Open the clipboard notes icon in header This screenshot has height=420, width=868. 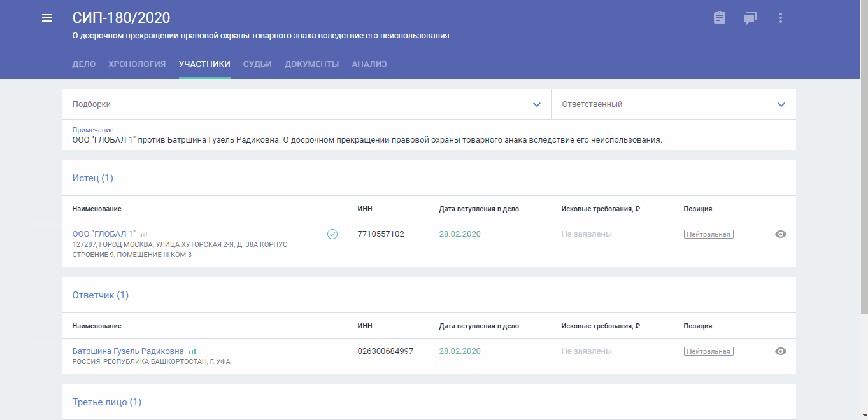click(720, 18)
